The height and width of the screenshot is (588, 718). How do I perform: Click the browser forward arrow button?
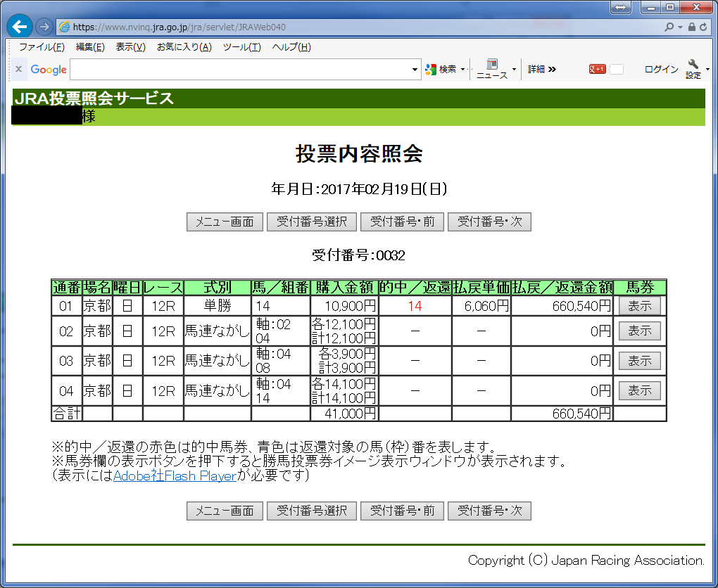point(44,27)
